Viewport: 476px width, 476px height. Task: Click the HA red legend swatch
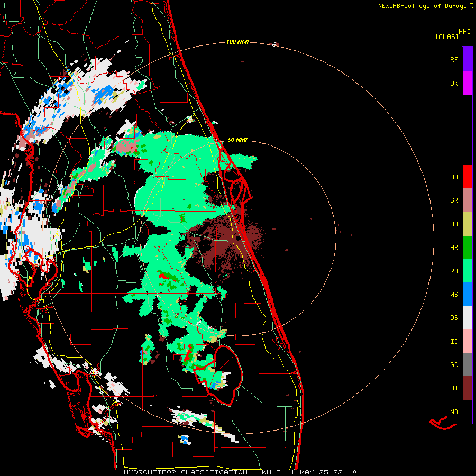click(x=467, y=177)
